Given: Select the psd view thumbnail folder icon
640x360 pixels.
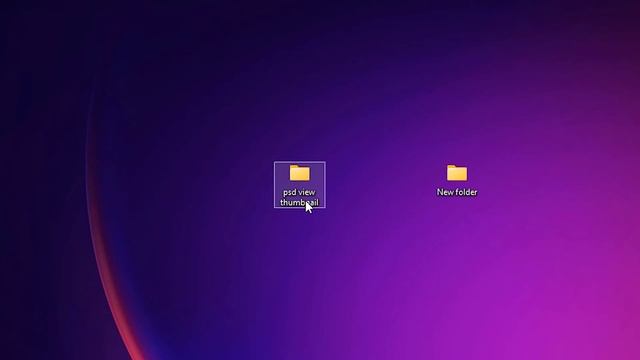Looking at the screenshot, I should 300,173.
